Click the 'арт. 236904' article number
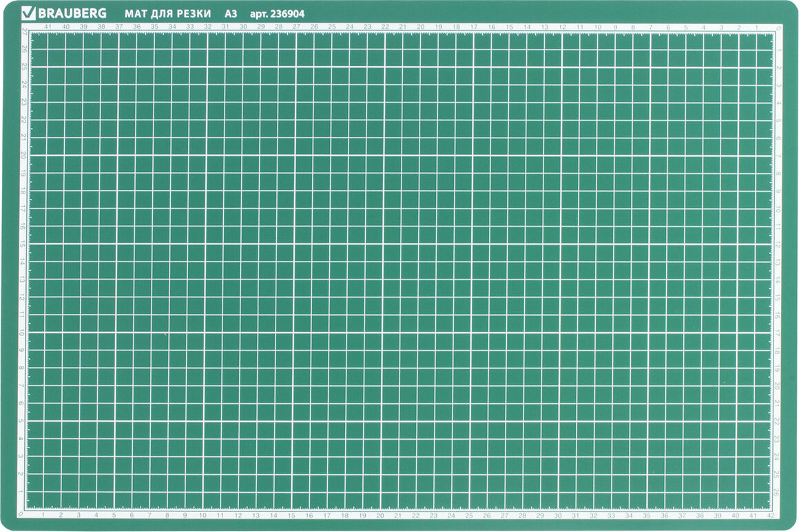 click(277, 14)
